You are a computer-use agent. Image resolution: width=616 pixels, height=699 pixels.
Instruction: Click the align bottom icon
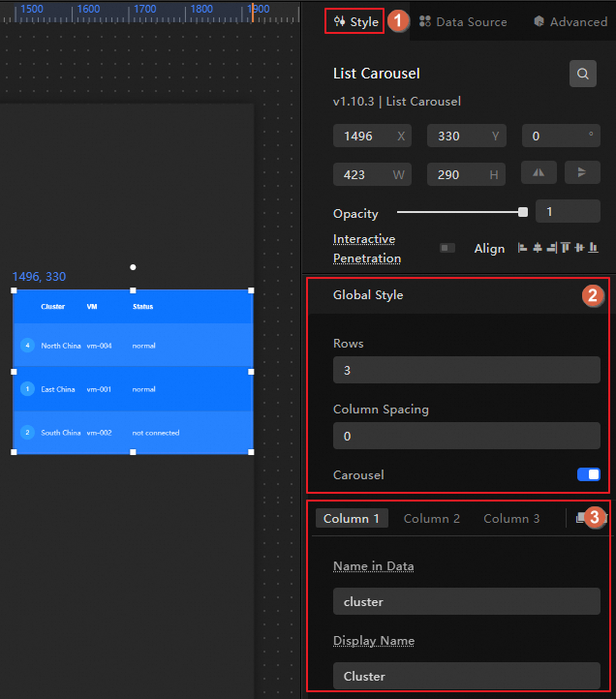click(x=594, y=248)
